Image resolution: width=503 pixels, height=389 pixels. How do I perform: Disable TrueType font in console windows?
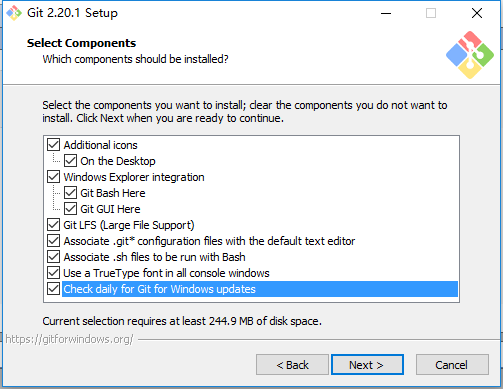pos(53,273)
